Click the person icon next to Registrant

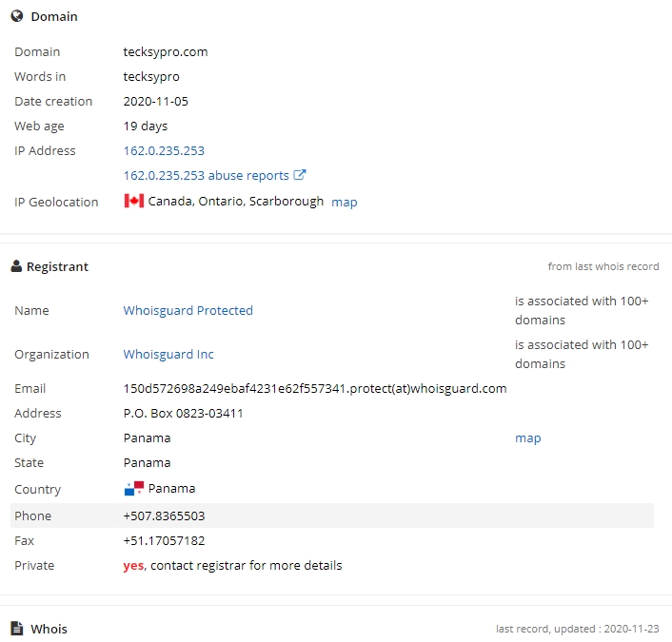click(16, 266)
